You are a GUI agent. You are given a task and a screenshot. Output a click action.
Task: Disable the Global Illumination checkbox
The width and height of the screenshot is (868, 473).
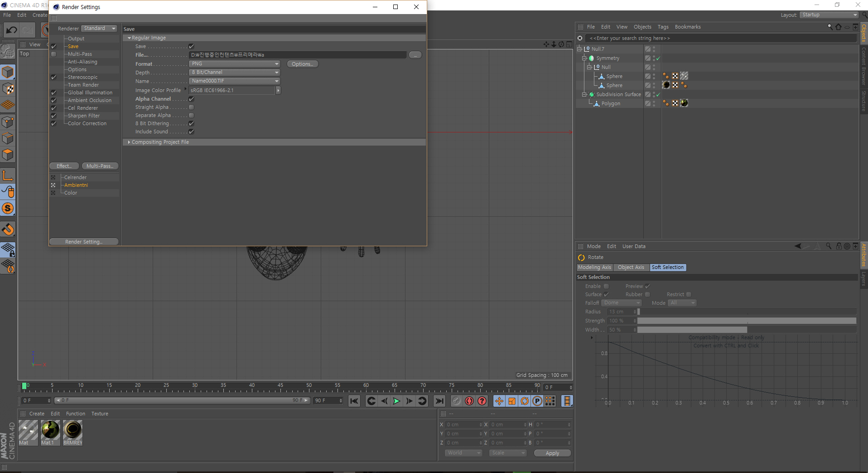53,93
